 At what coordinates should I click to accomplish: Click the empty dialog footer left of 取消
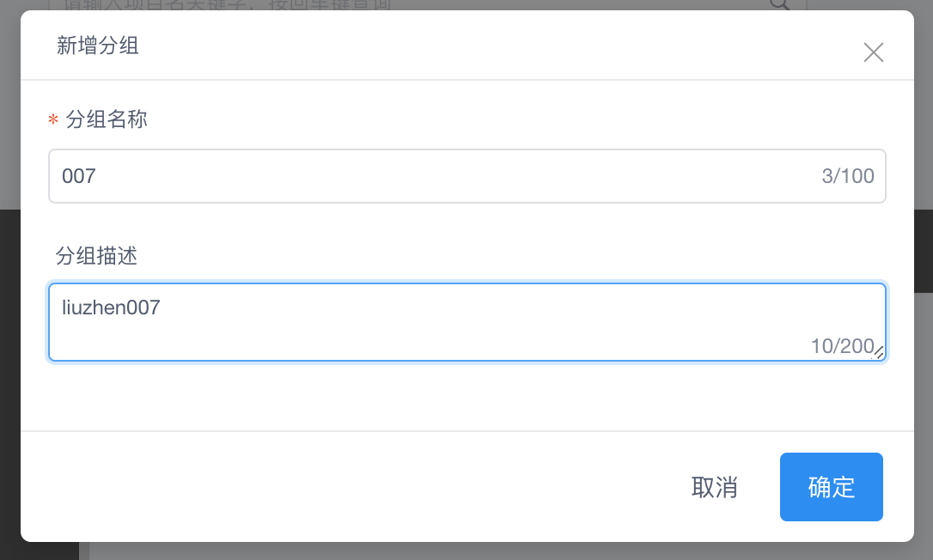344,487
